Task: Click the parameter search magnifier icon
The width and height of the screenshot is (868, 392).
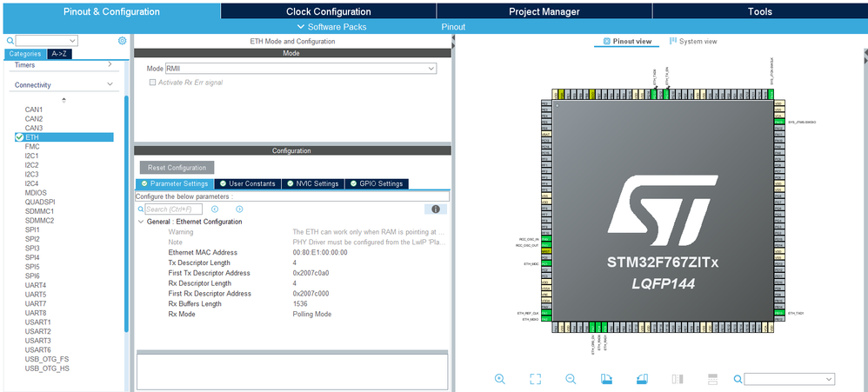Action: 141,209
